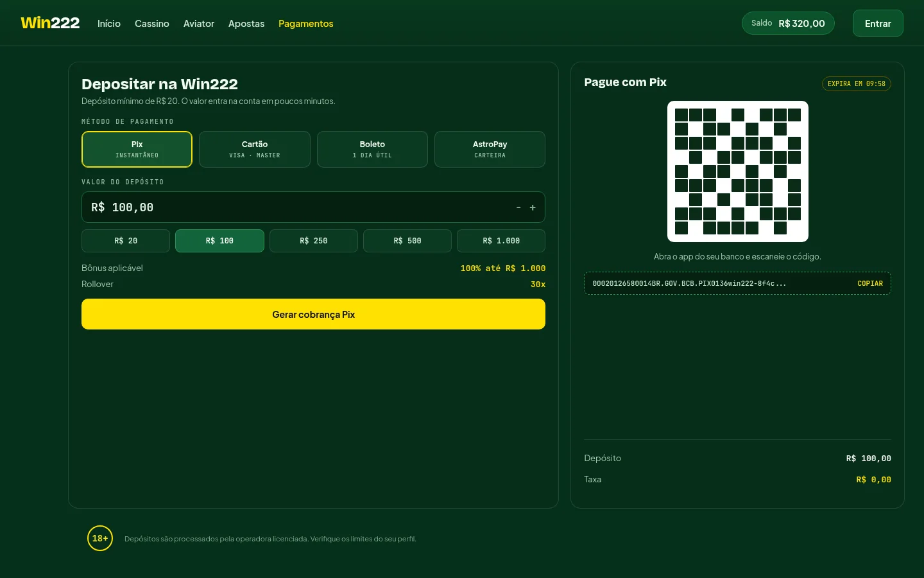Click the scan instructions text under QR
The image size is (924, 578).
click(x=737, y=256)
